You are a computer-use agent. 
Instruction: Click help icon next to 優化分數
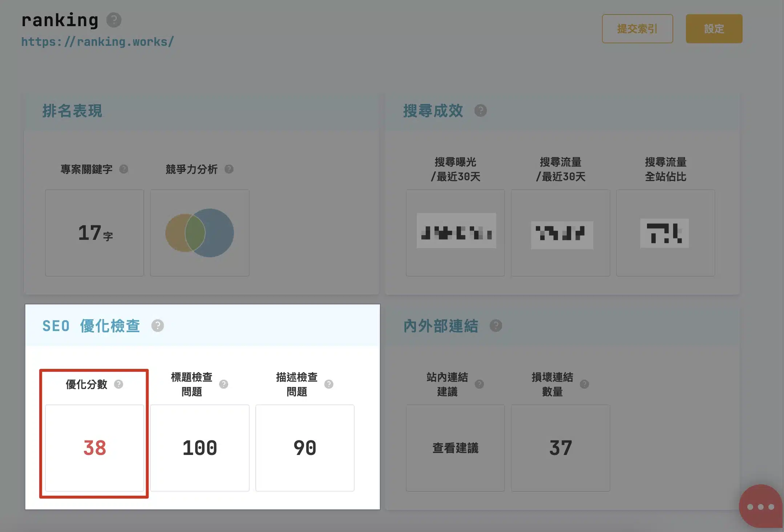[x=118, y=384]
